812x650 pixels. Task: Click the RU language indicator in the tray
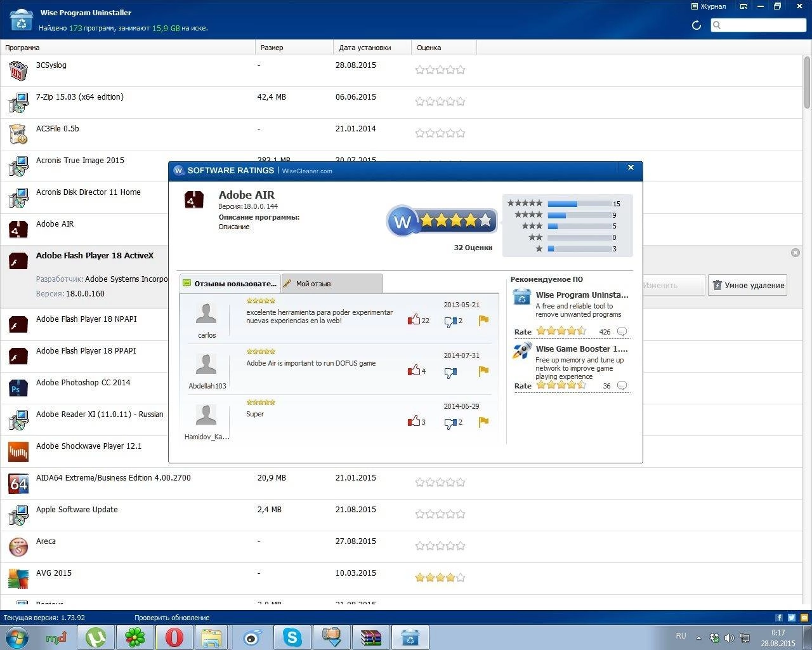[681, 635]
